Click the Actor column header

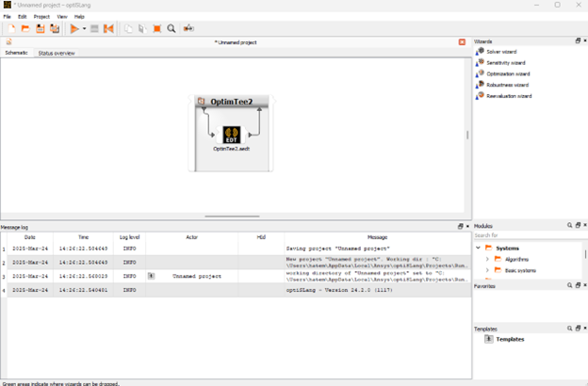pos(191,237)
